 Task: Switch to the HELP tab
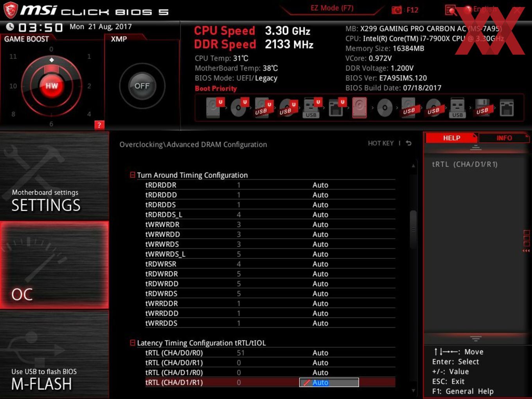point(451,138)
